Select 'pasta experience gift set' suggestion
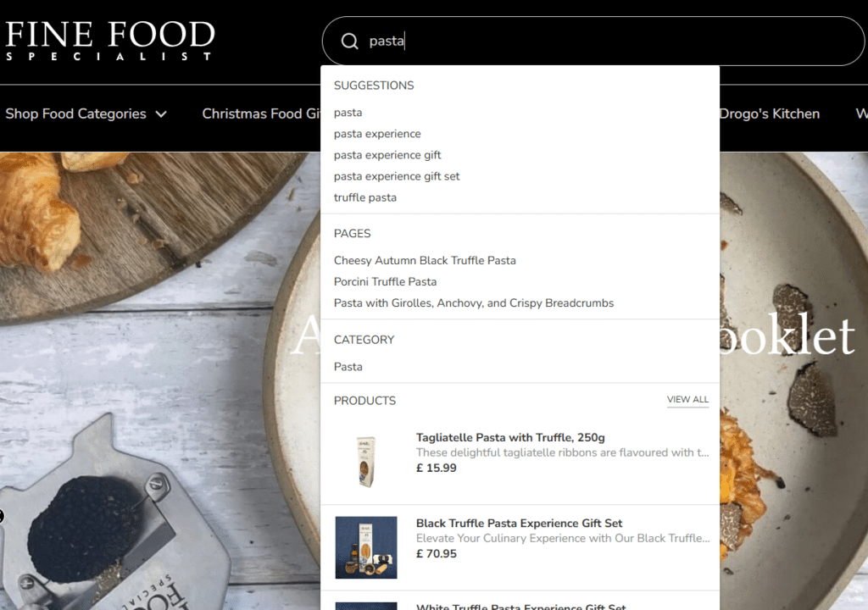 pos(397,176)
